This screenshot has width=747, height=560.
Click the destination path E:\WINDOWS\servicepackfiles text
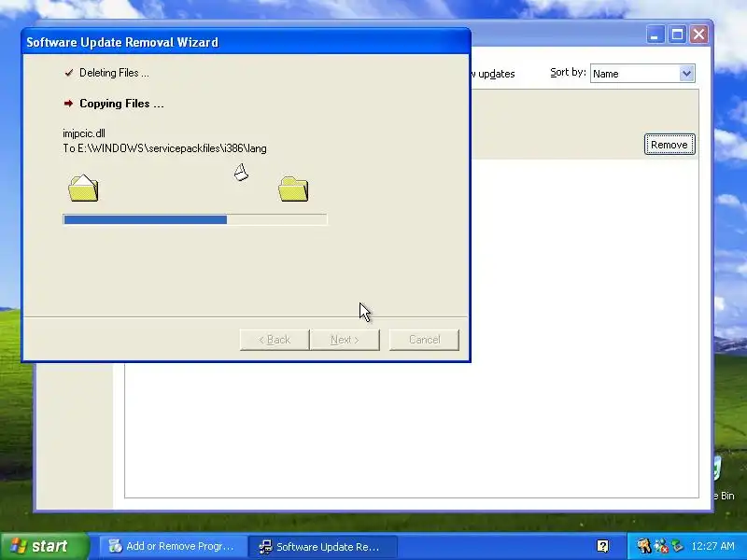point(165,148)
